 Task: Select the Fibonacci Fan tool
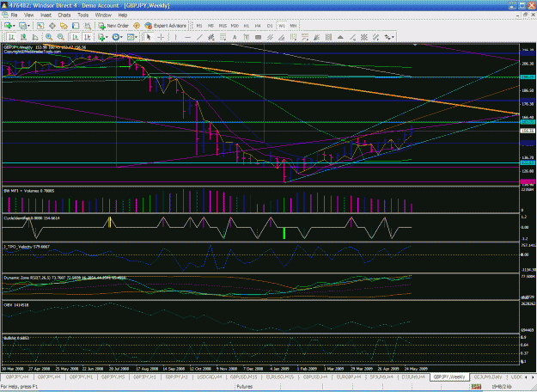[317, 37]
